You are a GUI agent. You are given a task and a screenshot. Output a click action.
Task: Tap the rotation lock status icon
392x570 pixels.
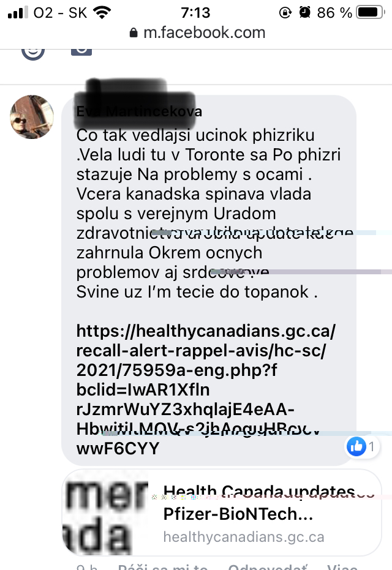click(285, 13)
